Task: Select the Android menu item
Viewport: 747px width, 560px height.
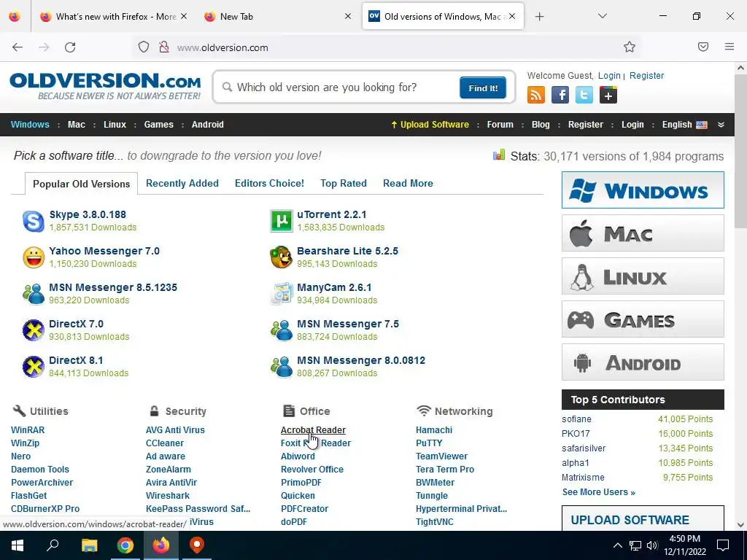Action: click(x=208, y=125)
